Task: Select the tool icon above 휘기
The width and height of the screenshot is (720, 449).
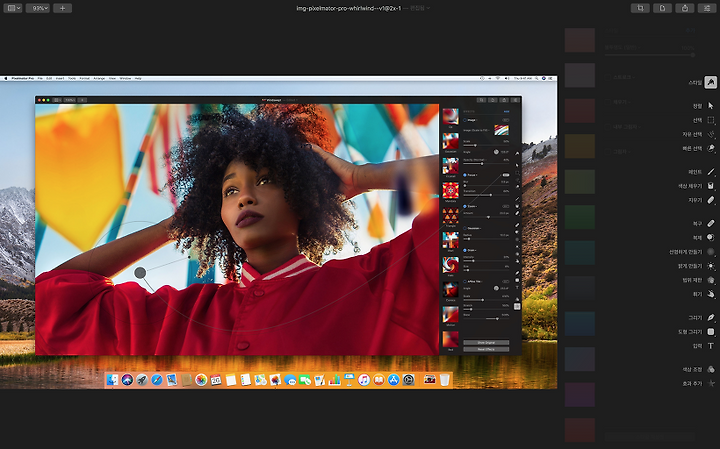Action: (711, 280)
